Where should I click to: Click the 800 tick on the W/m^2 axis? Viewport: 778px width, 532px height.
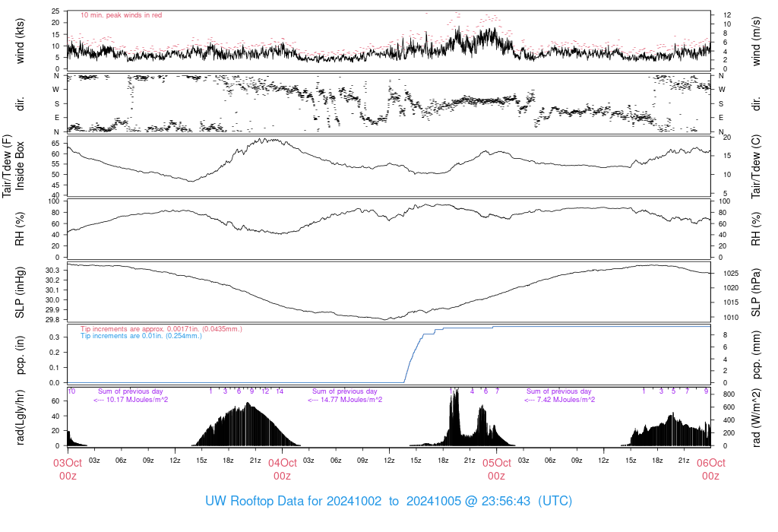[x=729, y=394]
